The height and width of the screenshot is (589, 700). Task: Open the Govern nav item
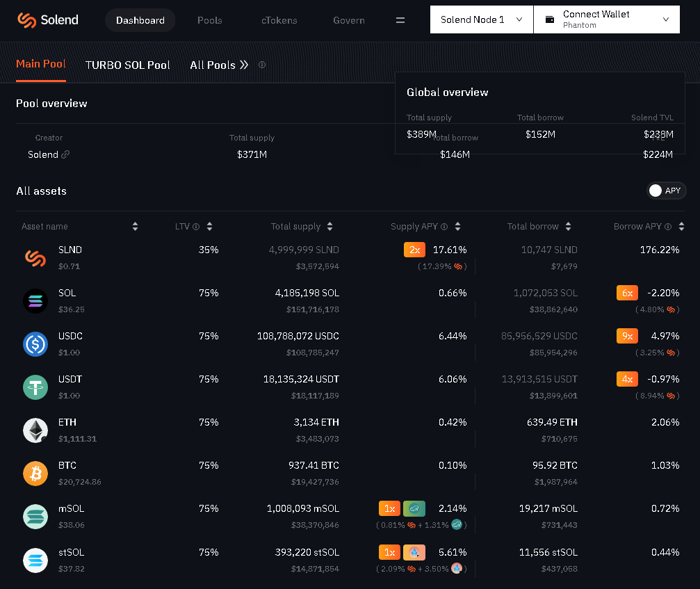[x=349, y=20]
